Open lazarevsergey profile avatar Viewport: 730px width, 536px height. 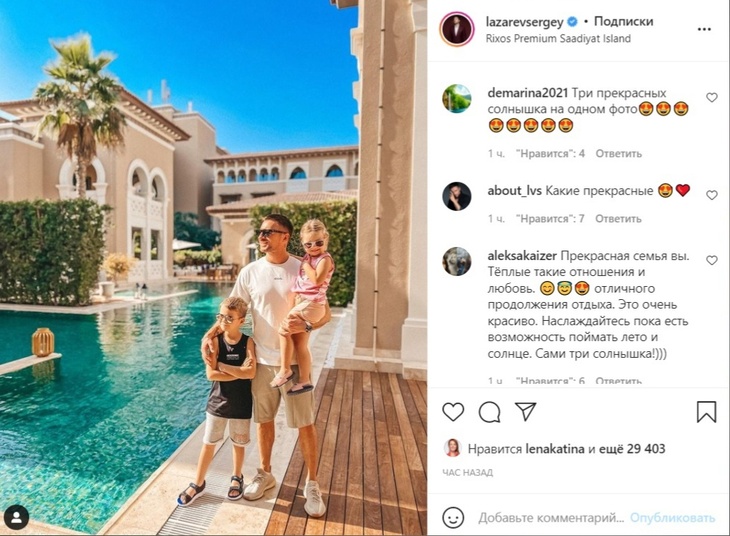(457, 29)
